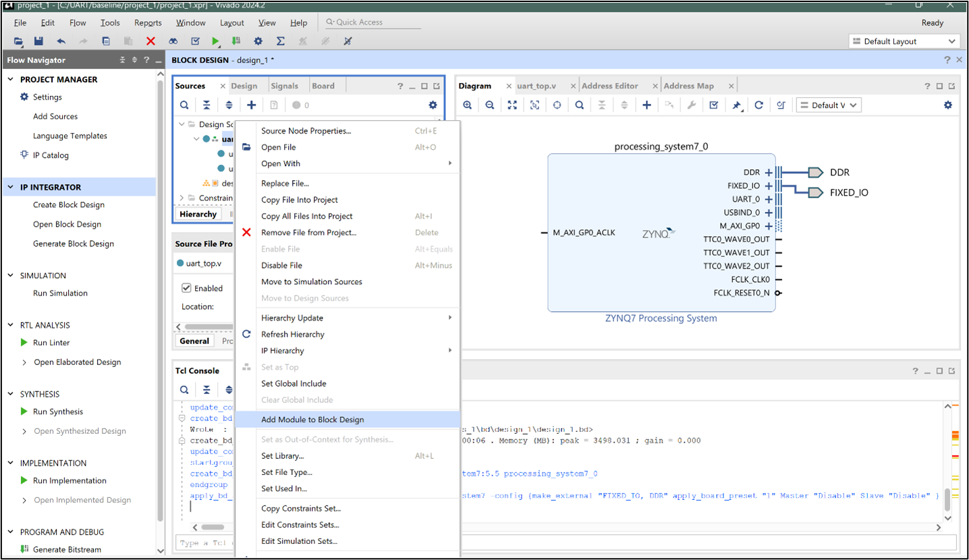This screenshot has width=969, height=560.
Task: Open IP Catalog
Action: coord(51,155)
